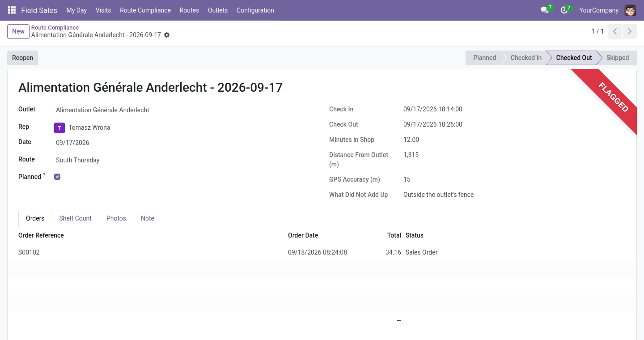Image resolution: width=644 pixels, height=340 pixels.
Task: Toggle the Planned checkbox
Action: (x=57, y=177)
